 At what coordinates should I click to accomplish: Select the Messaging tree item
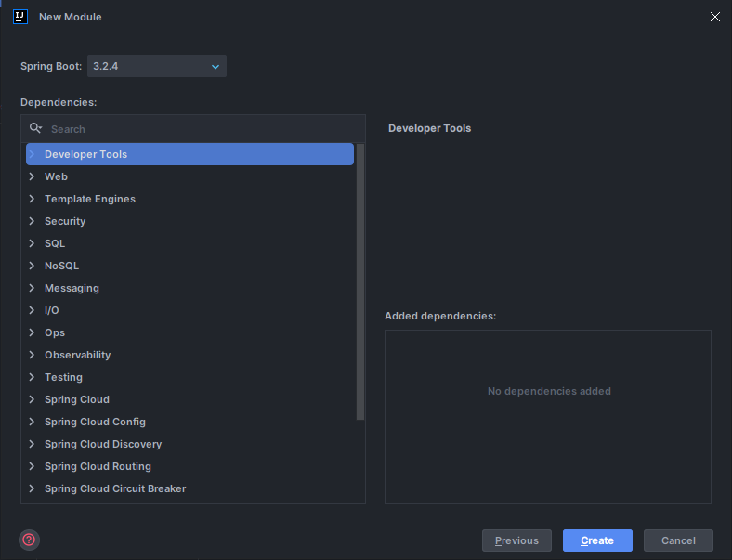pyautogui.click(x=72, y=288)
